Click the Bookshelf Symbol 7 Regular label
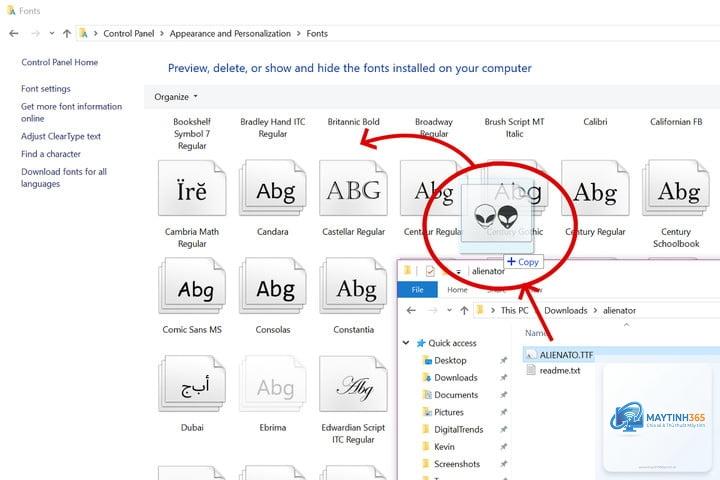The height and width of the screenshot is (480, 720). pyautogui.click(x=192, y=134)
